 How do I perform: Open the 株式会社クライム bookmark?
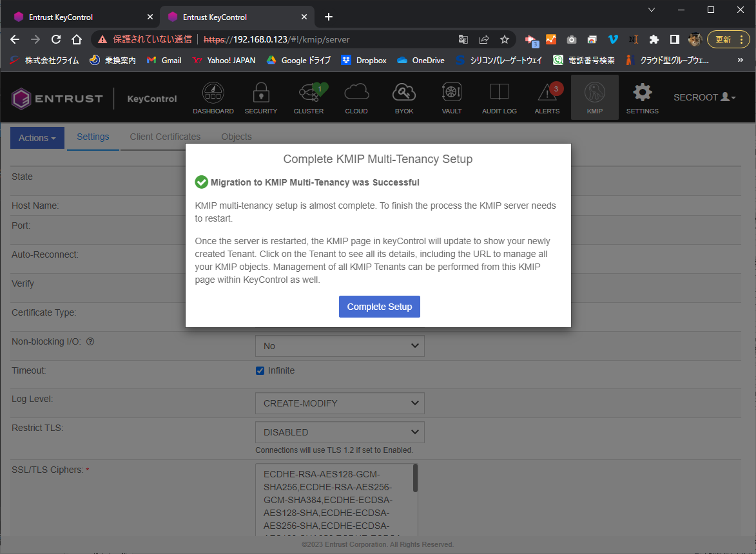click(x=44, y=60)
